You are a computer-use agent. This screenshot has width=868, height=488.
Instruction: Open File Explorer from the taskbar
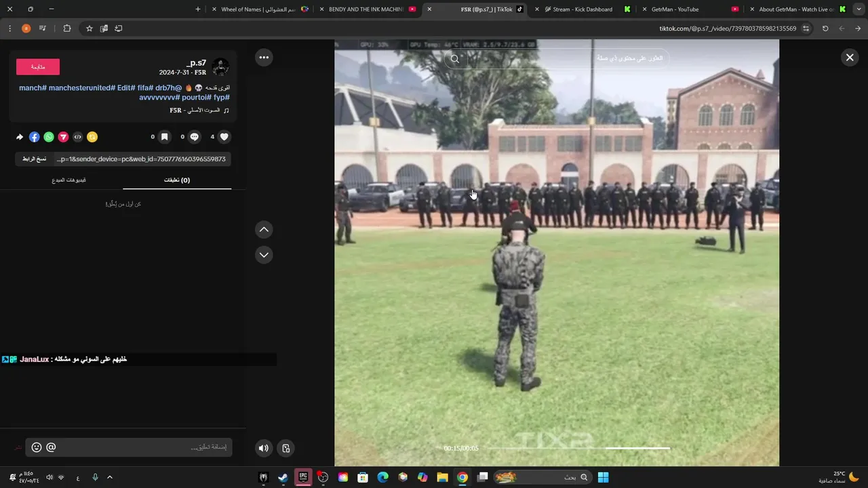(442, 477)
